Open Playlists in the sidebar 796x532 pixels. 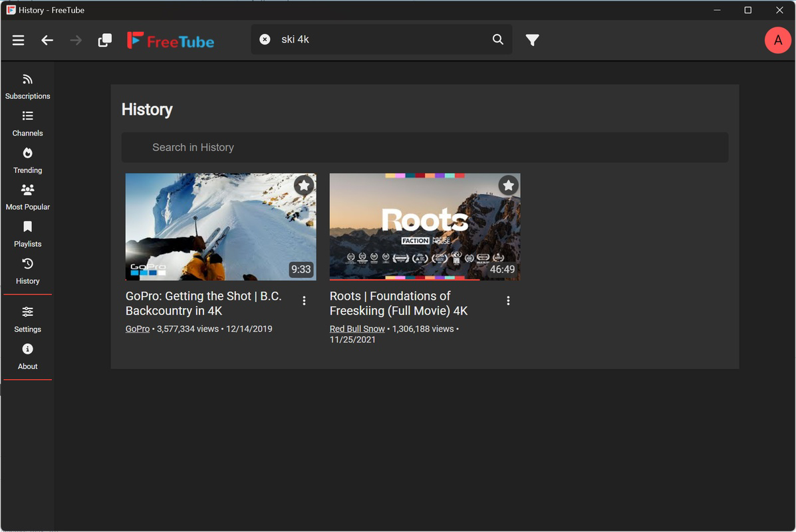(27, 235)
